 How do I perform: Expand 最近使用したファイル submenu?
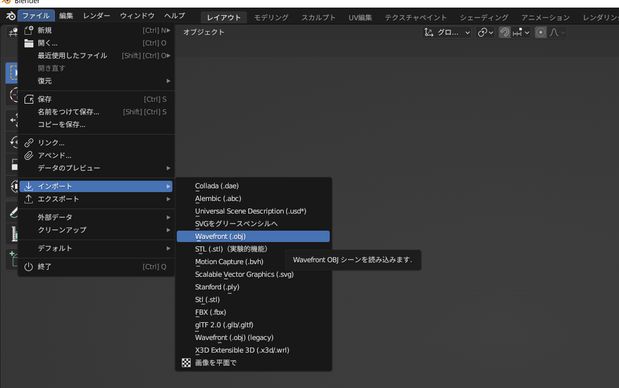coord(96,56)
